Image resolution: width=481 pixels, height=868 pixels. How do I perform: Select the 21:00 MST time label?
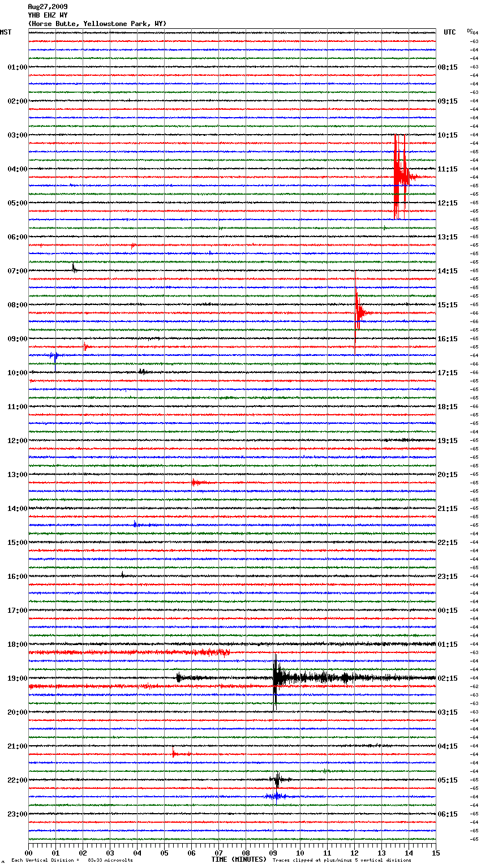tap(18, 746)
